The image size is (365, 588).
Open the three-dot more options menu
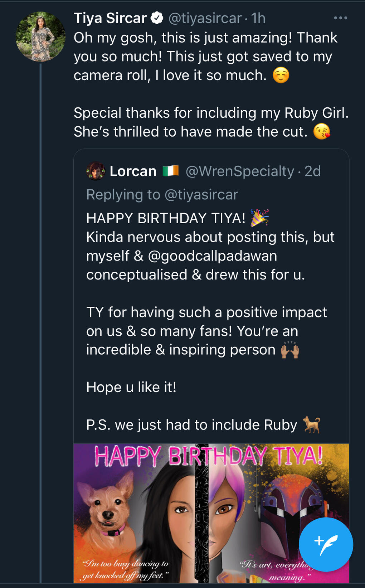click(340, 18)
